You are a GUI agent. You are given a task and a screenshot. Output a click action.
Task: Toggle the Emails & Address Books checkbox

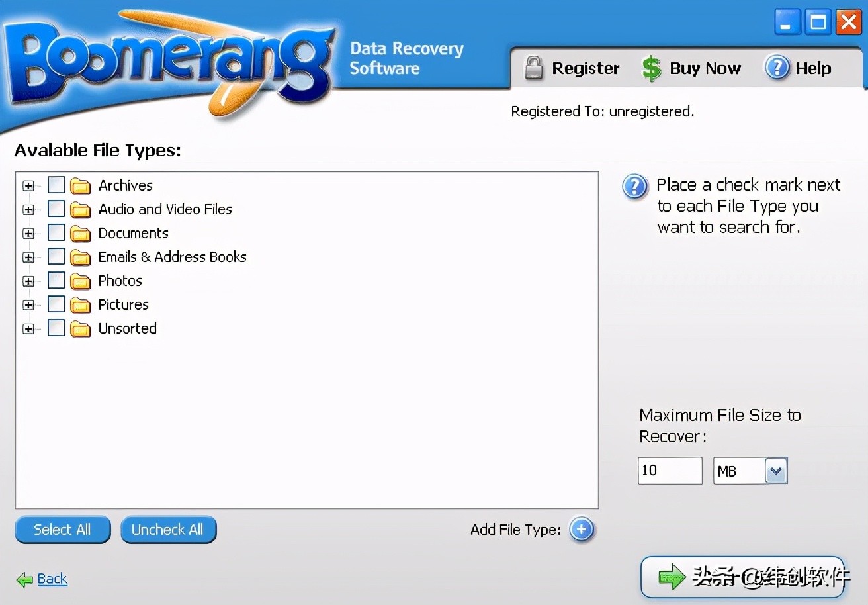pos(56,256)
